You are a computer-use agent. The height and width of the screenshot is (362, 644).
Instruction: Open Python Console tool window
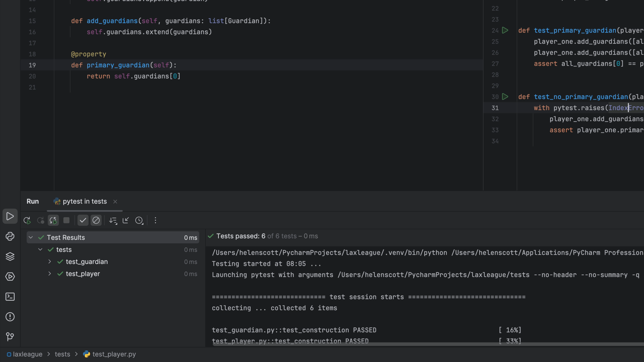10,236
